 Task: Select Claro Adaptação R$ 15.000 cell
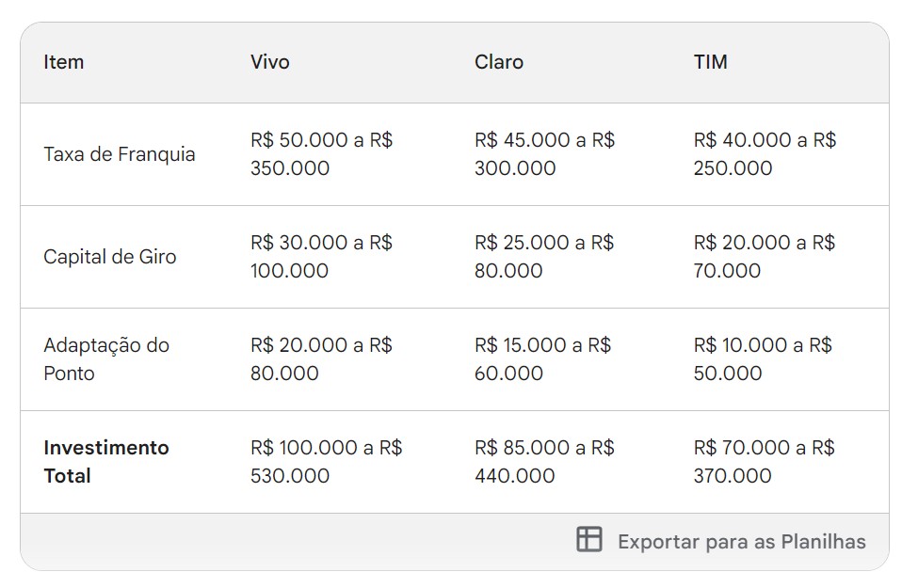click(x=542, y=358)
